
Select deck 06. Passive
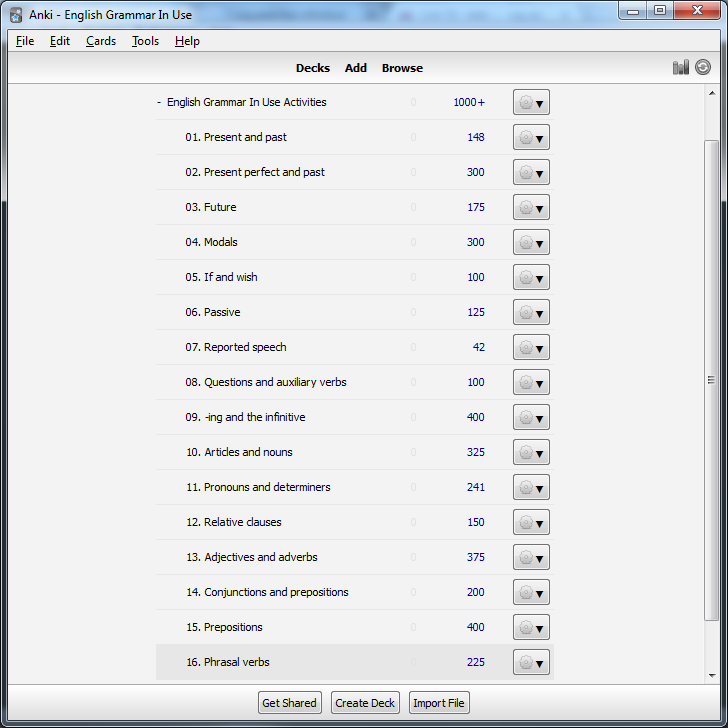tap(213, 312)
